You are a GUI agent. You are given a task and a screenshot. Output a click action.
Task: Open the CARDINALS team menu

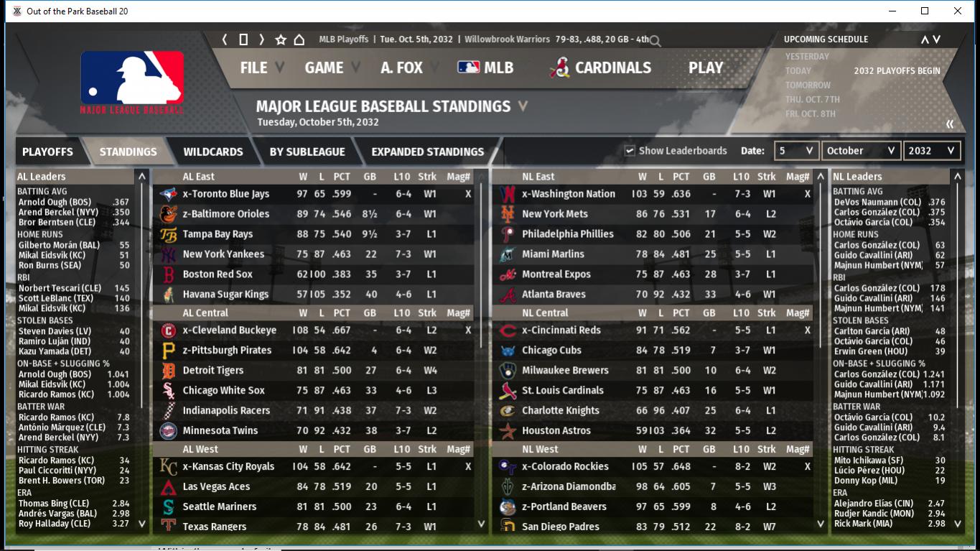pos(600,68)
